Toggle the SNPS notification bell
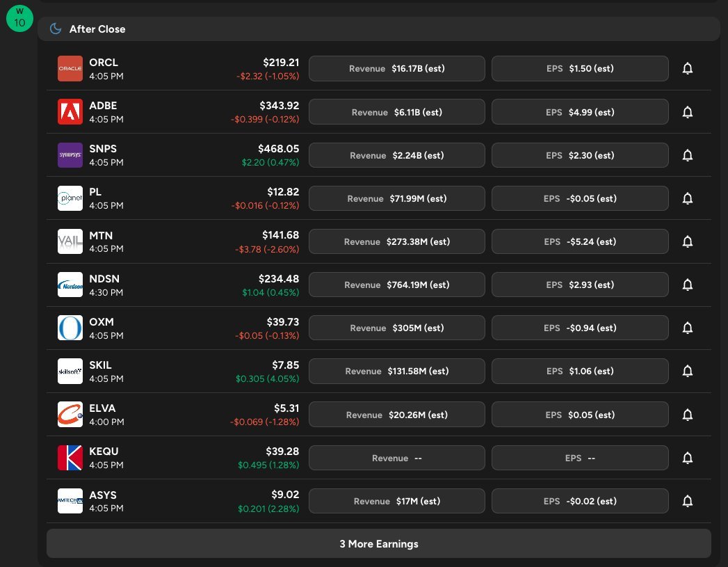Screen dimensions: 728x567 point(688,155)
